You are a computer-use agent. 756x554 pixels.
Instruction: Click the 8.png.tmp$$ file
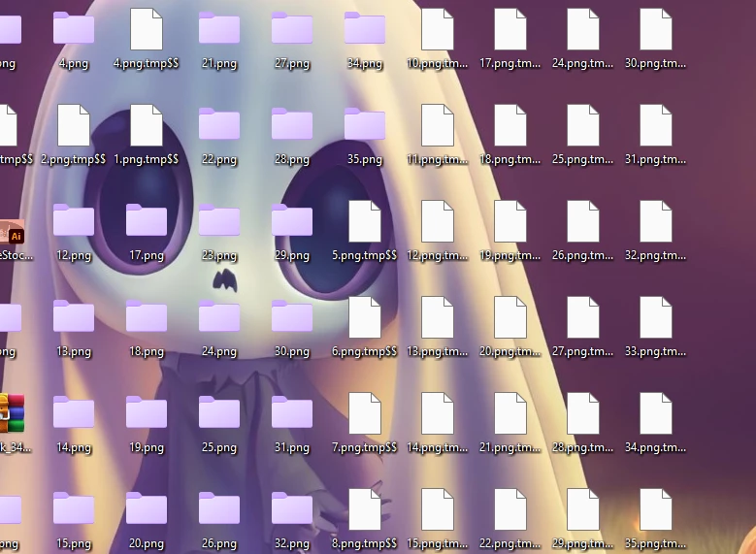[365, 508]
